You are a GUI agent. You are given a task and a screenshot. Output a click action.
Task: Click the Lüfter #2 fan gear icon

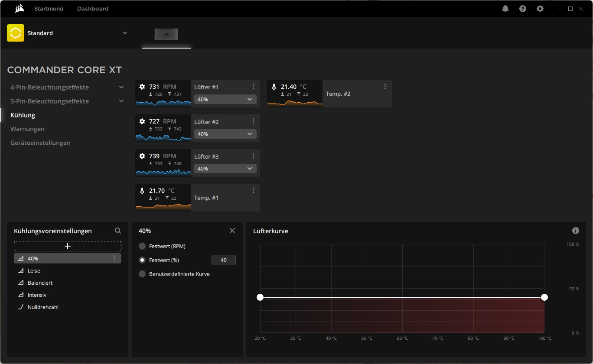pyautogui.click(x=142, y=121)
